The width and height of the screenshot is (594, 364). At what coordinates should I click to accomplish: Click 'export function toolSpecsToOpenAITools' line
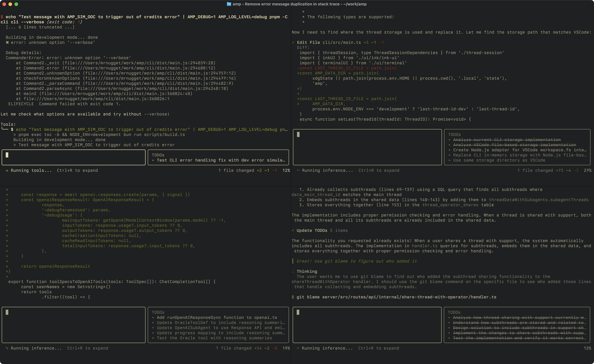click(112, 282)
